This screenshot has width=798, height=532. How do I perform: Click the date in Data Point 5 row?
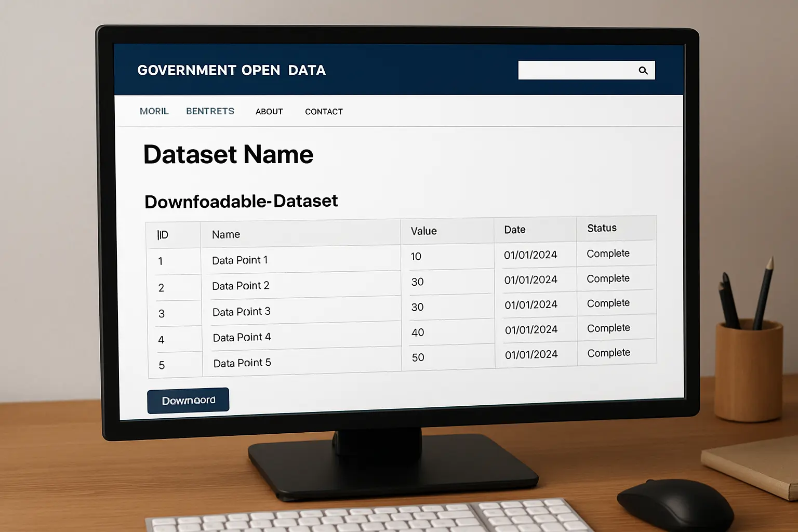point(531,354)
